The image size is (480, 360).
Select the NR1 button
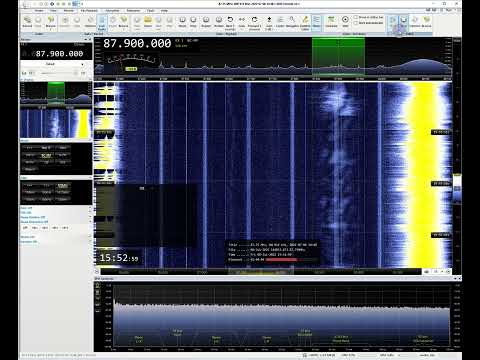coord(35,228)
